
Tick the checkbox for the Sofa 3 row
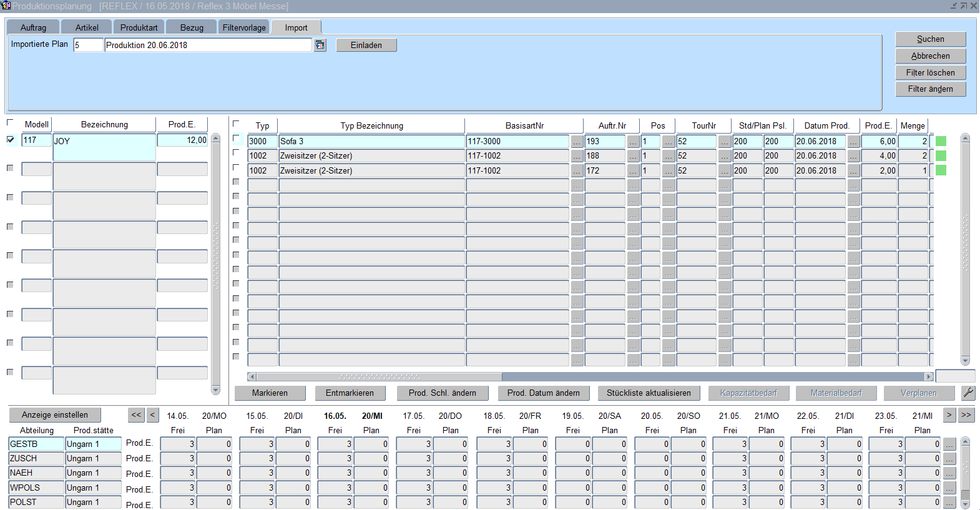[237, 139]
